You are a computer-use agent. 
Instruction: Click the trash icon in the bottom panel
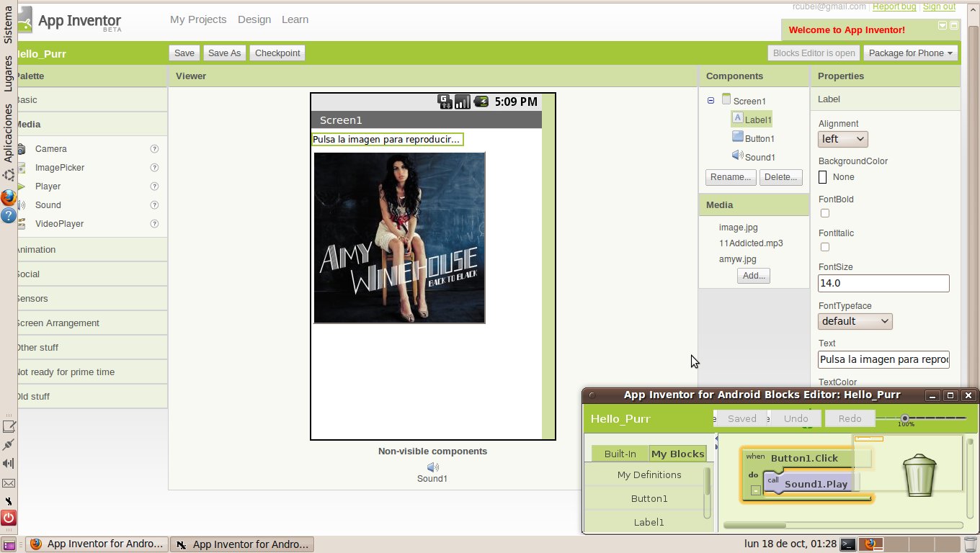click(x=971, y=544)
